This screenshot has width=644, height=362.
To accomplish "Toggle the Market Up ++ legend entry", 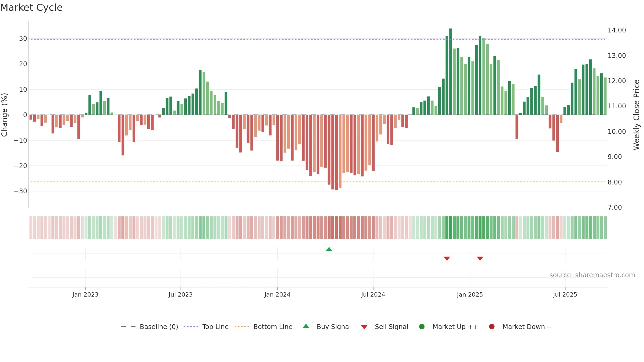I will pyautogui.click(x=449, y=327).
